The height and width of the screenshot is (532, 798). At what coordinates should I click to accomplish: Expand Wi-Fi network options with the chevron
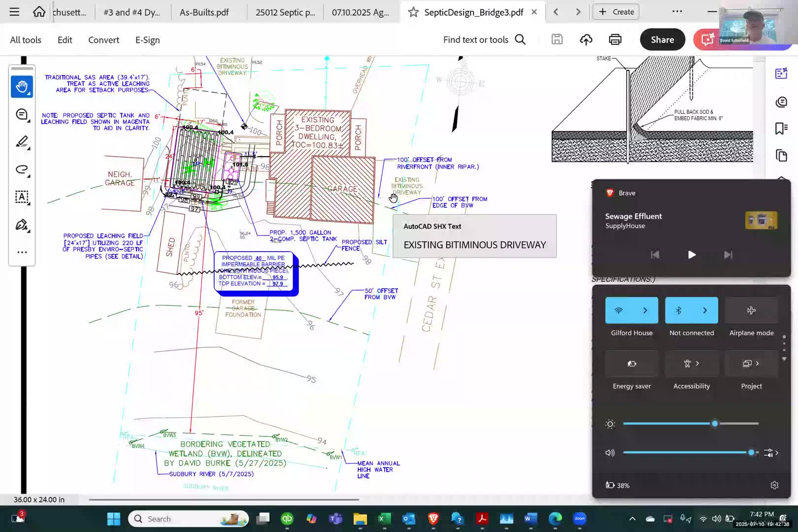pyautogui.click(x=646, y=310)
